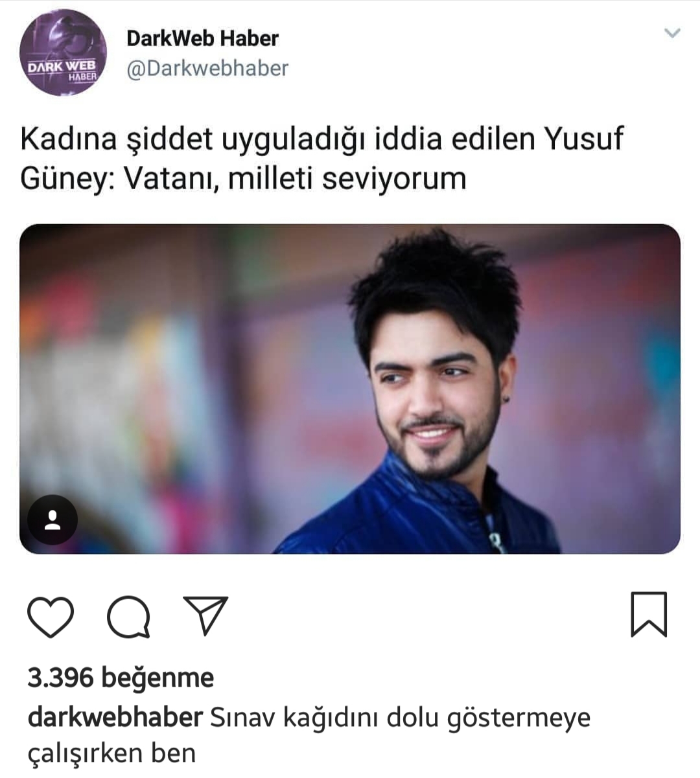Image resolution: width=700 pixels, height=778 pixels.
Task: Click the headline line Güney: Vatanı, milleti seviyorum
Action: point(243,177)
